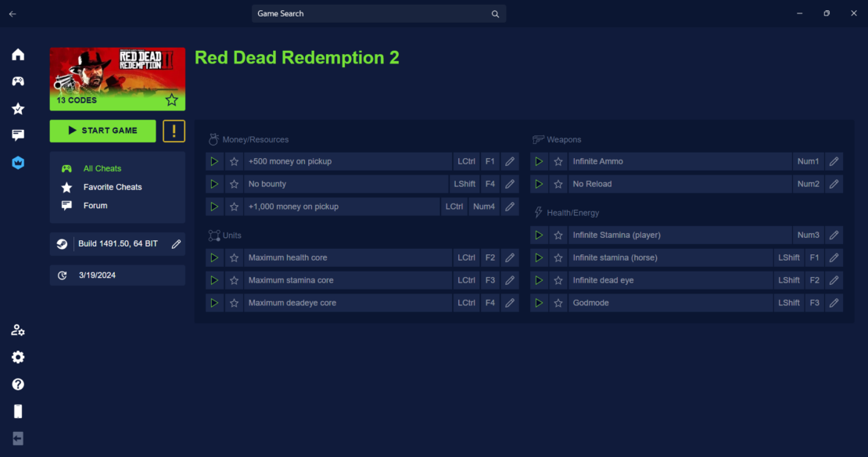868x457 pixels.
Task: Favorite the Maximum health core cheat
Action: pos(234,257)
